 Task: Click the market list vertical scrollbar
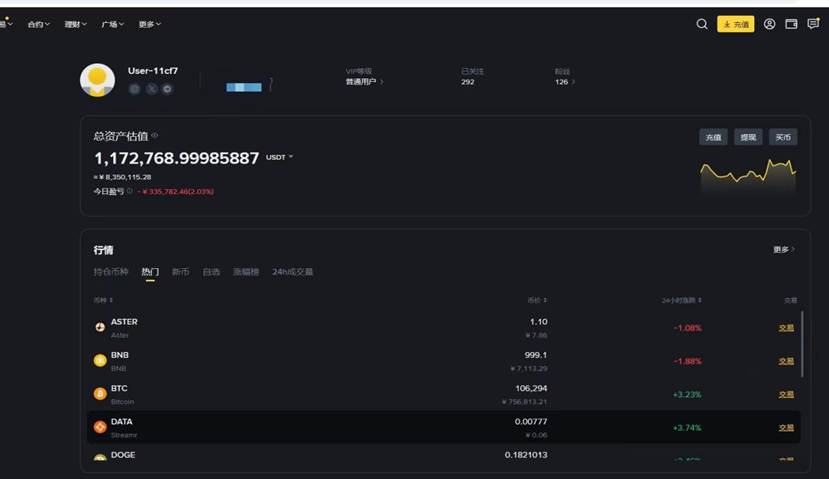coord(802,343)
